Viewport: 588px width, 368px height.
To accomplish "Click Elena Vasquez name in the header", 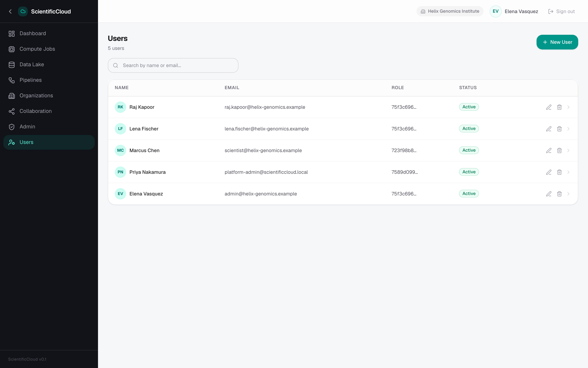I will pyautogui.click(x=521, y=11).
